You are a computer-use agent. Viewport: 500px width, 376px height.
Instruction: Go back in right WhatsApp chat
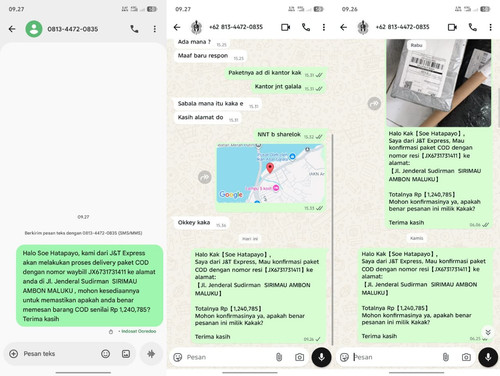click(344, 27)
